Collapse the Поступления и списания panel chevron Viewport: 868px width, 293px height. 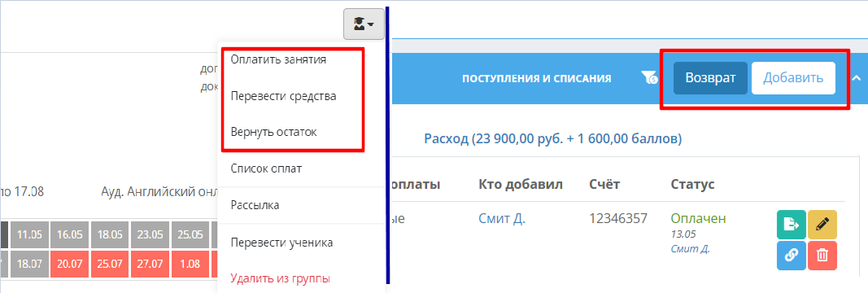[x=857, y=78]
